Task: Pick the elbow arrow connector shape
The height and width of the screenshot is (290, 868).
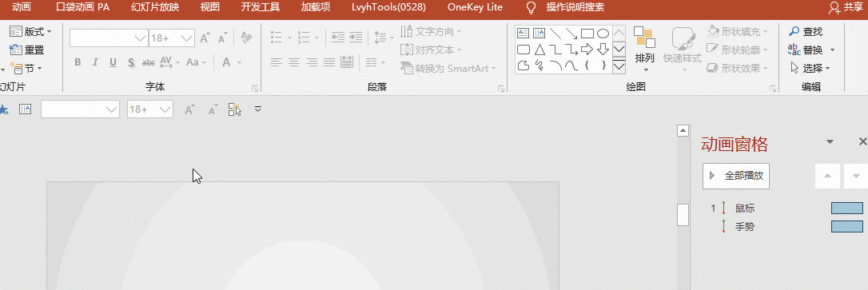Action: (x=571, y=50)
